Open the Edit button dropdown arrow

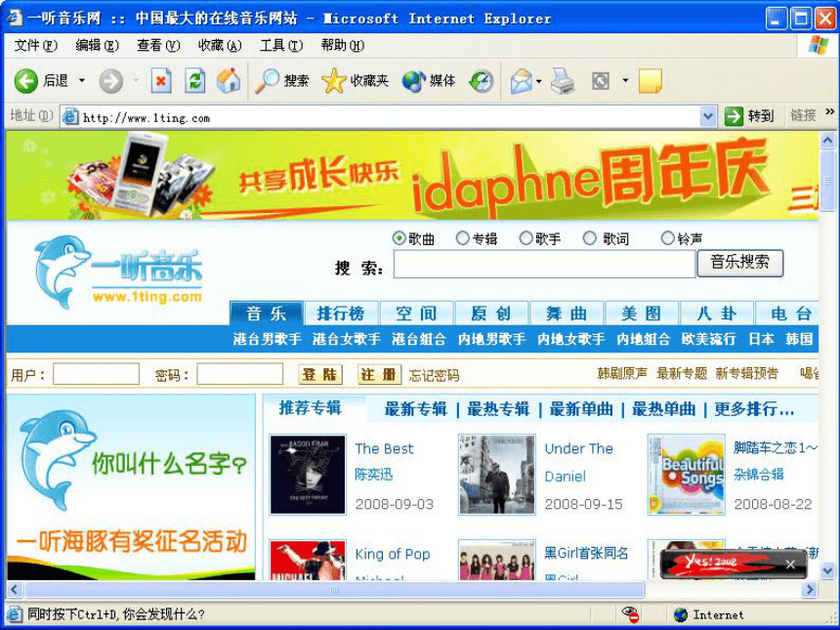click(x=625, y=81)
